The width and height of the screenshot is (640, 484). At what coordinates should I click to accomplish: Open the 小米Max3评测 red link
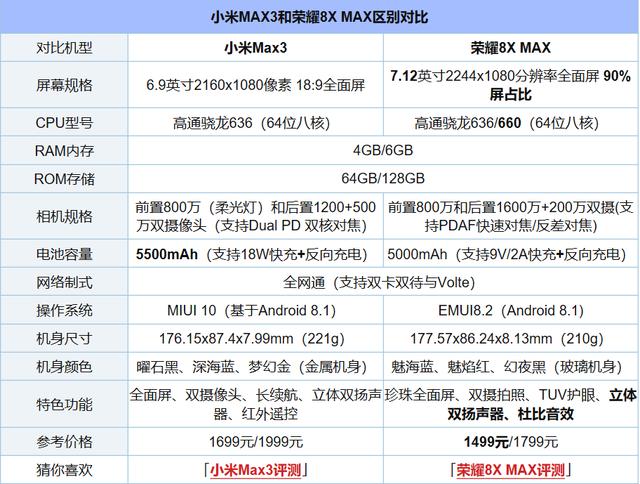pos(256,470)
